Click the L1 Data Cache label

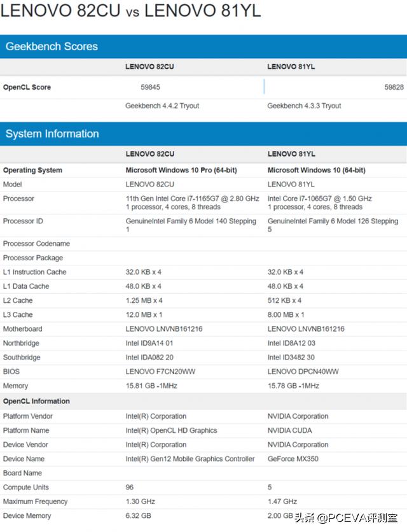[x=26, y=286]
